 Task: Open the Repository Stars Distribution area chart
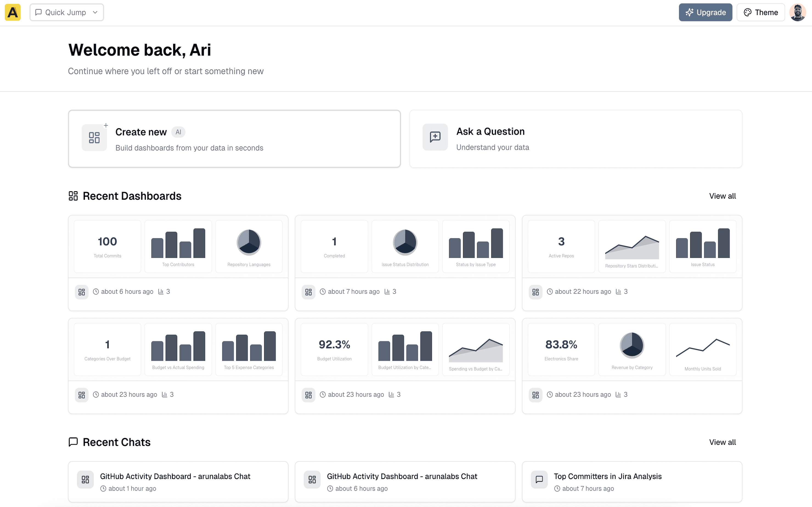click(x=631, y=247)
